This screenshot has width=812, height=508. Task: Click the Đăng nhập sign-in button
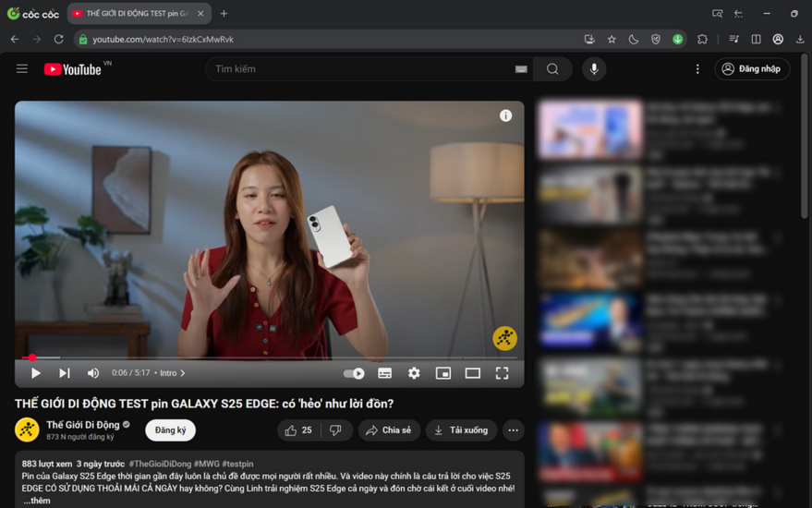751,69
